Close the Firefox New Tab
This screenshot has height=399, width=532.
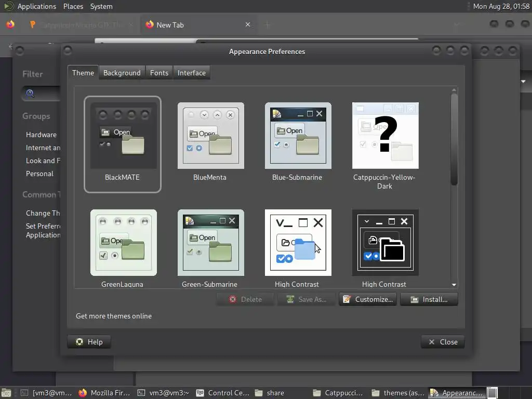tap(248, 24)
